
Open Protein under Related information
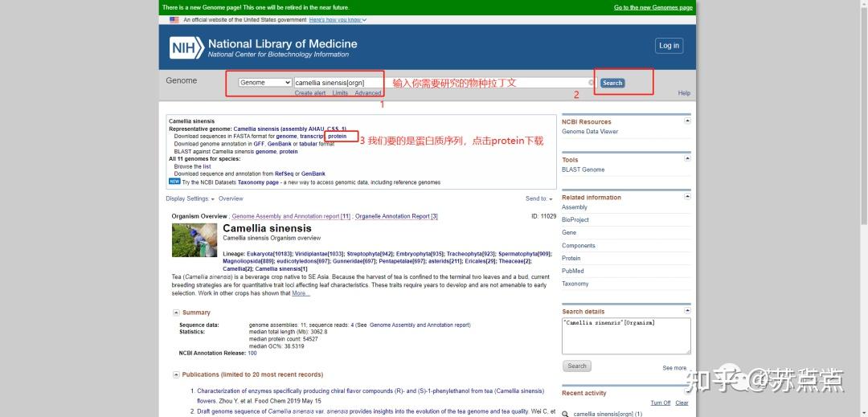click(571, 258)
